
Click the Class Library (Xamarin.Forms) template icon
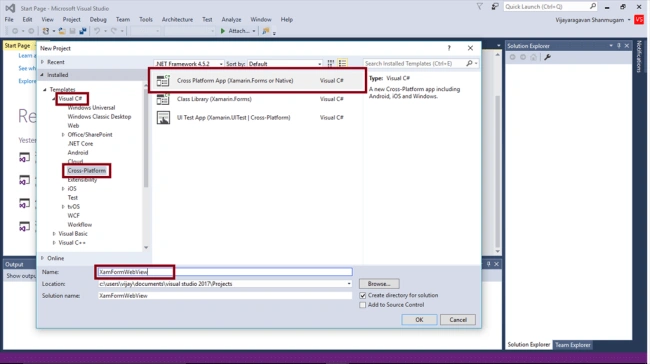[163, 99]
